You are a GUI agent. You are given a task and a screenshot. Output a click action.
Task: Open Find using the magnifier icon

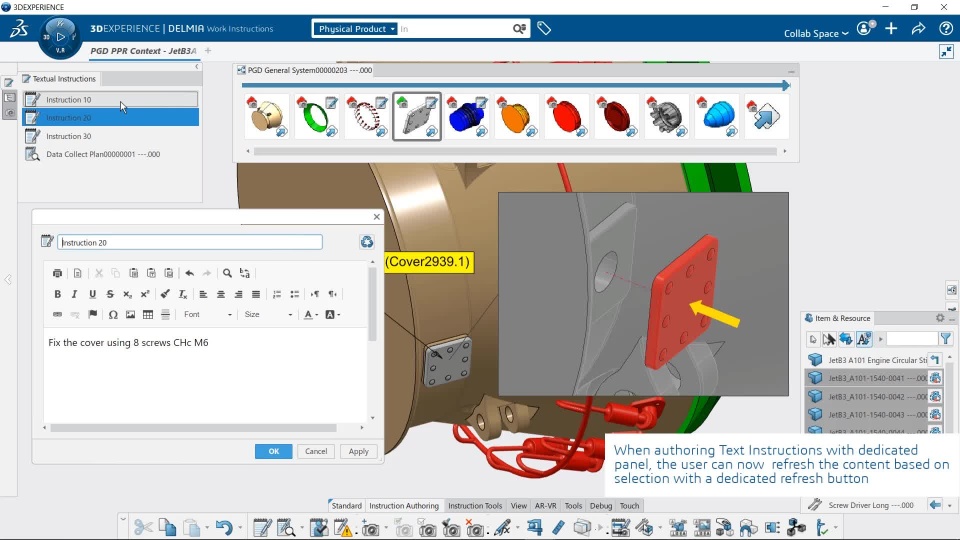click(227, 273)
